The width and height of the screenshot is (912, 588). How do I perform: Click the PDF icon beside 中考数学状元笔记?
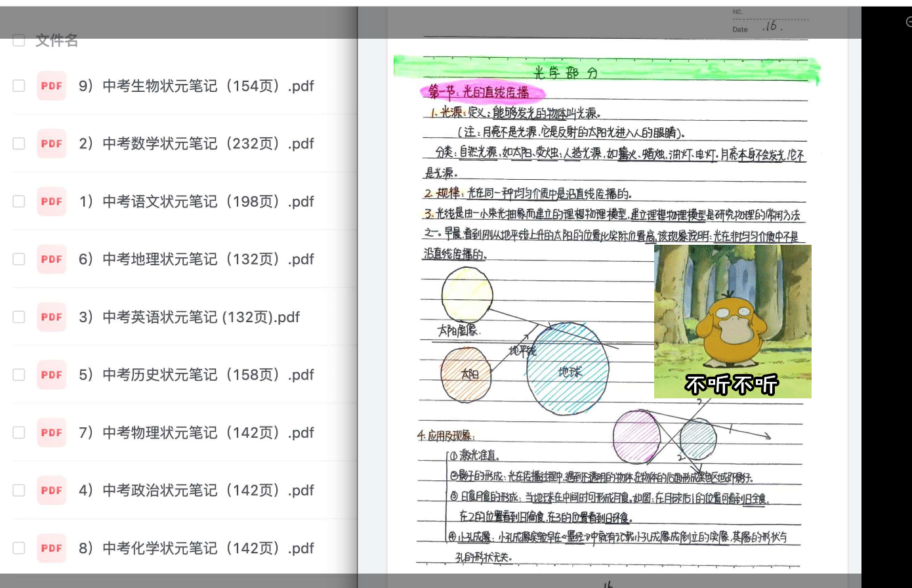(x=51, y=143)
